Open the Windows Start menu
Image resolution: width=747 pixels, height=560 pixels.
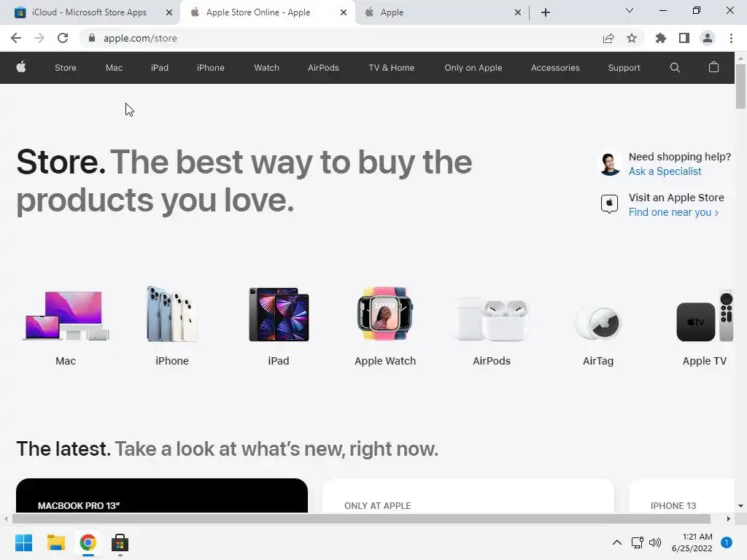click(24, 542)
